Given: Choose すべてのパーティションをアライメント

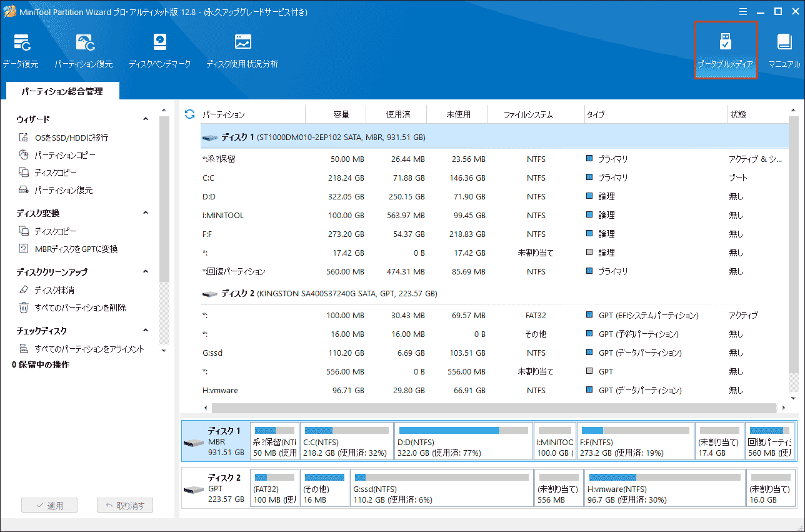Looking at the screenshot, I should coord(82,349).
